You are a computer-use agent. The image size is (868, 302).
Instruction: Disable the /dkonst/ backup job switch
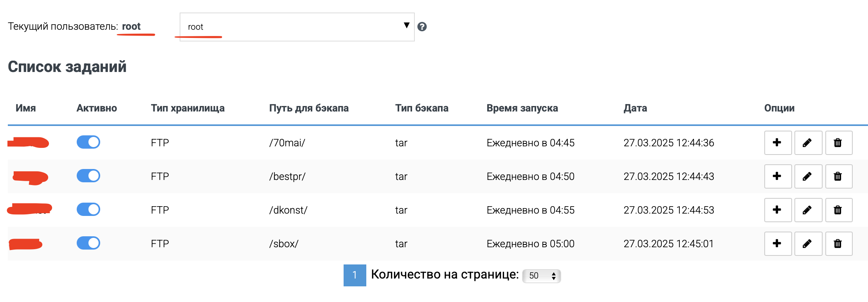click(x=88, y=209)
